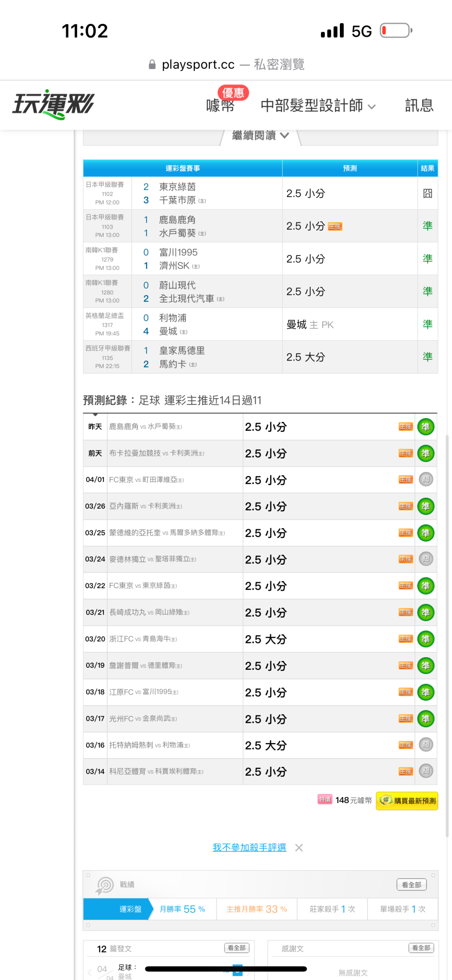
Task: Tap the 11:02 clock in status bar
Action: 85,31
